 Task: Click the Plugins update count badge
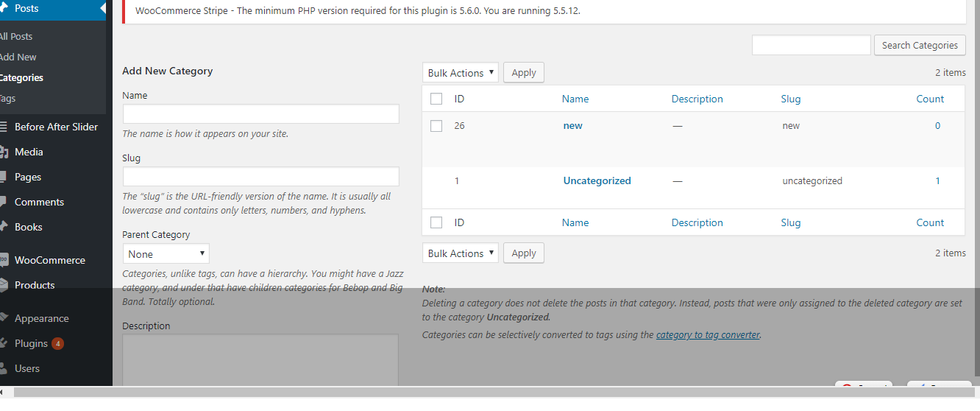57,343
